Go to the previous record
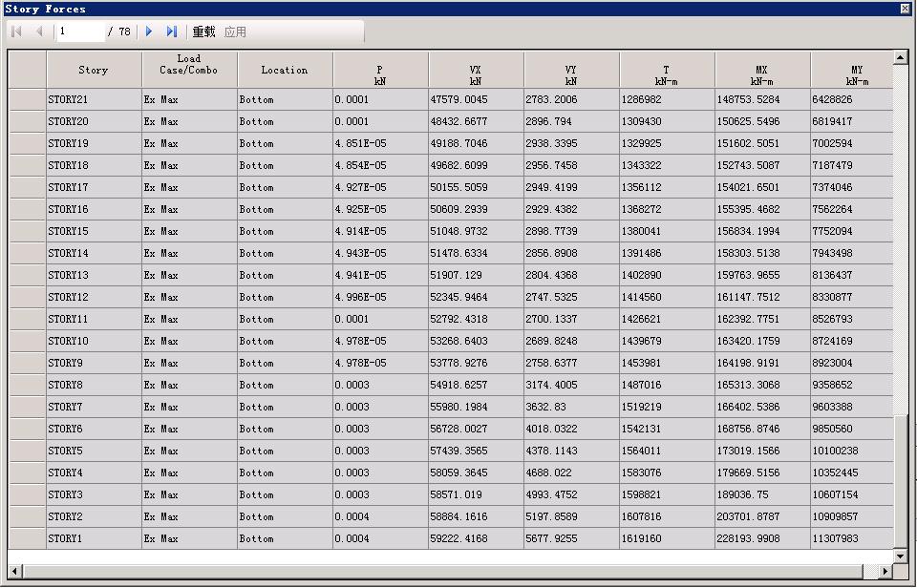Image resolution: width=917 pixels, height=588 pixels. (39, 31)
